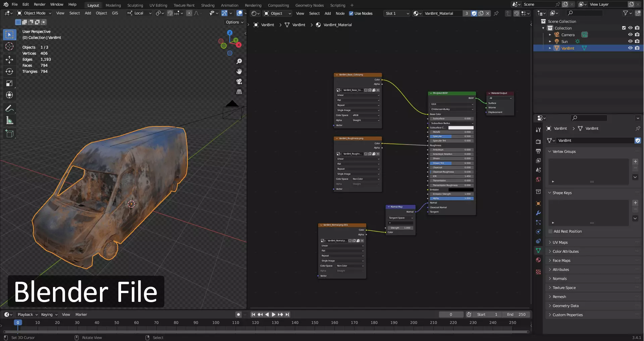Click the Blender logo menu icon
This screenshot has height=341, width=644.
6,4
